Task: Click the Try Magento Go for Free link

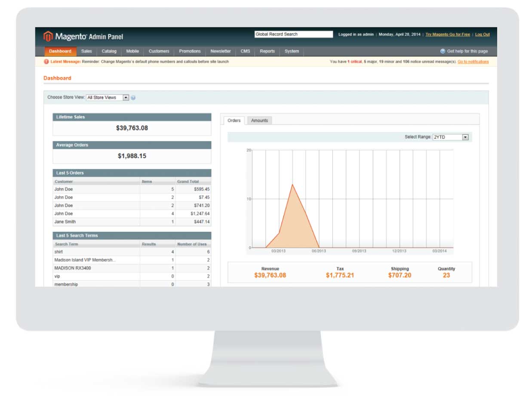Action: (448, 34)
